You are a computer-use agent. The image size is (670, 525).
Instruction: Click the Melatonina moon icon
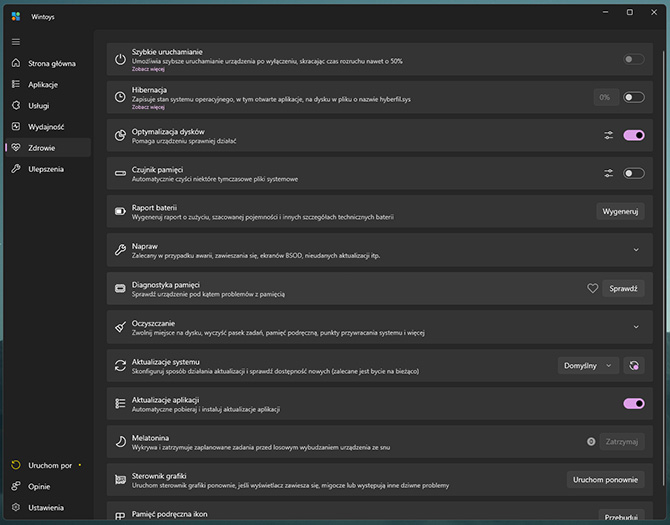tap(120, 442)
